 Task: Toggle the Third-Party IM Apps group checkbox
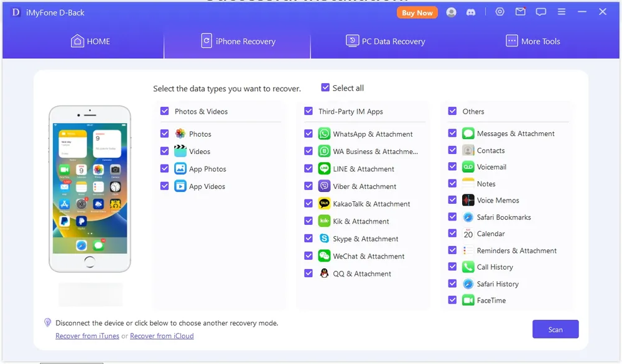pos(309,111)
